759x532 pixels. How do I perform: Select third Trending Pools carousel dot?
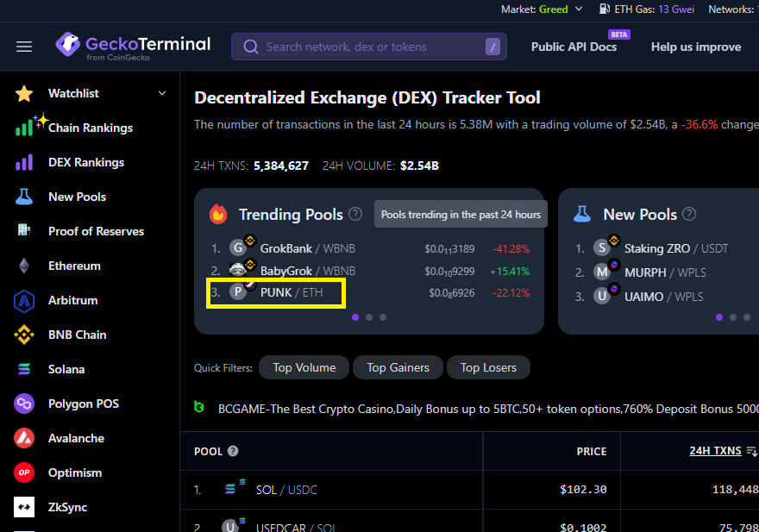coord(383,317)
